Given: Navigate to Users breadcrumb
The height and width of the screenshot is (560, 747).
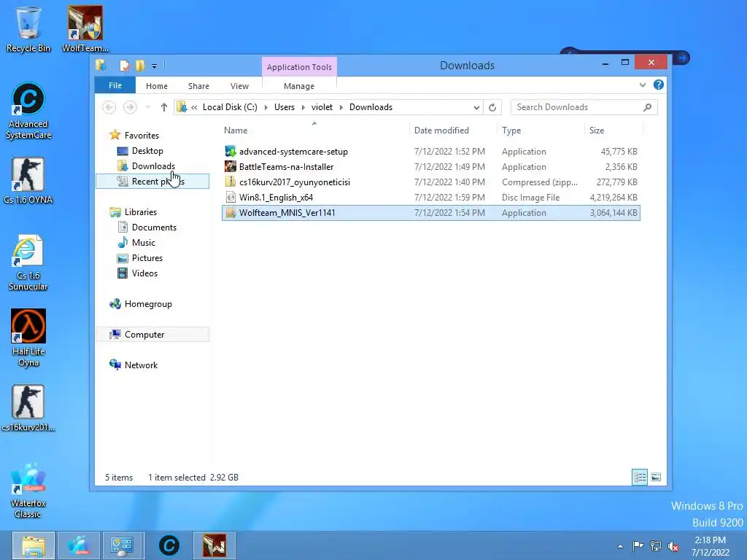Looking at the screenshot, I should 285,107.
